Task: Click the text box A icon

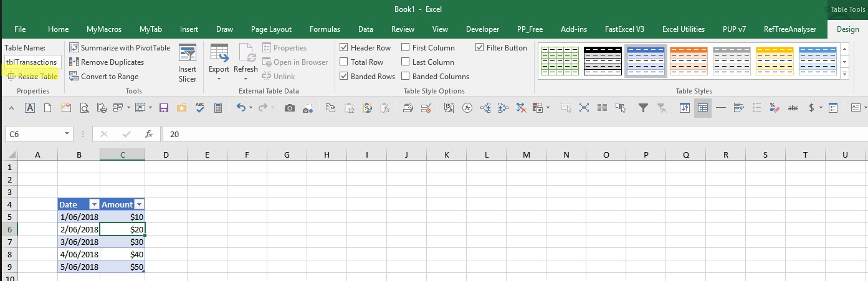Action: 29,108
